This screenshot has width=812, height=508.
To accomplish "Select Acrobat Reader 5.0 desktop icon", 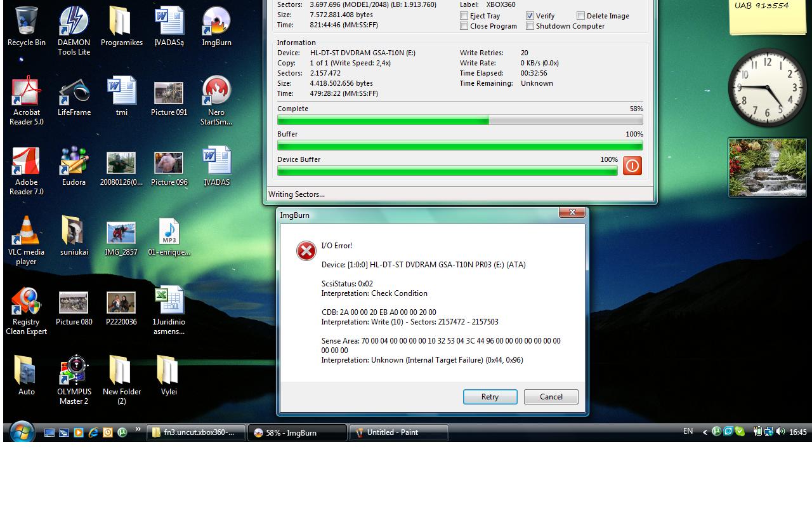I will pos(26,100).
